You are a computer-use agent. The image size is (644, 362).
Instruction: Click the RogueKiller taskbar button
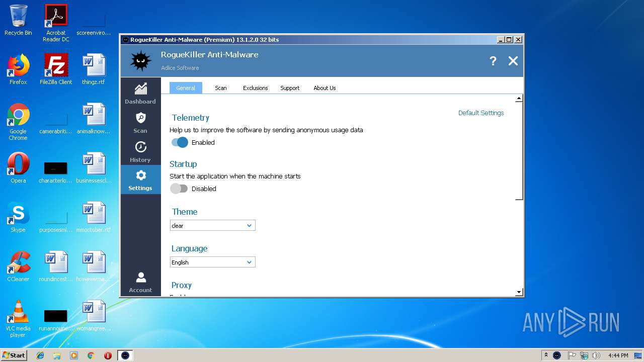click(125, 355)
